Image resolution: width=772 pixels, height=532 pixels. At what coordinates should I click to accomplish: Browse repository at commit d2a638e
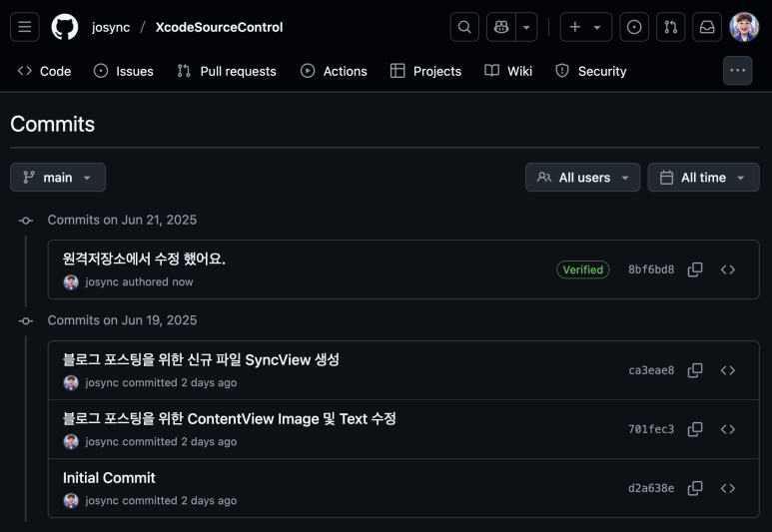(728, 488)
